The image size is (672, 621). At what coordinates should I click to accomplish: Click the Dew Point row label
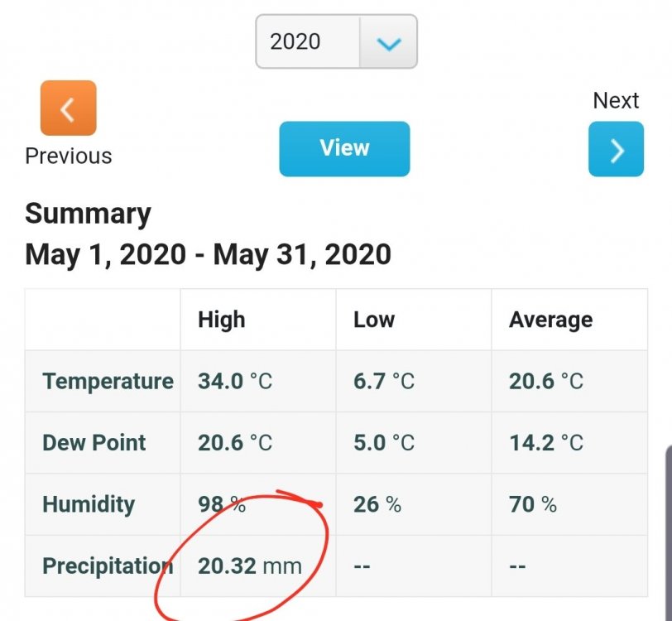[x=94, y=443]
